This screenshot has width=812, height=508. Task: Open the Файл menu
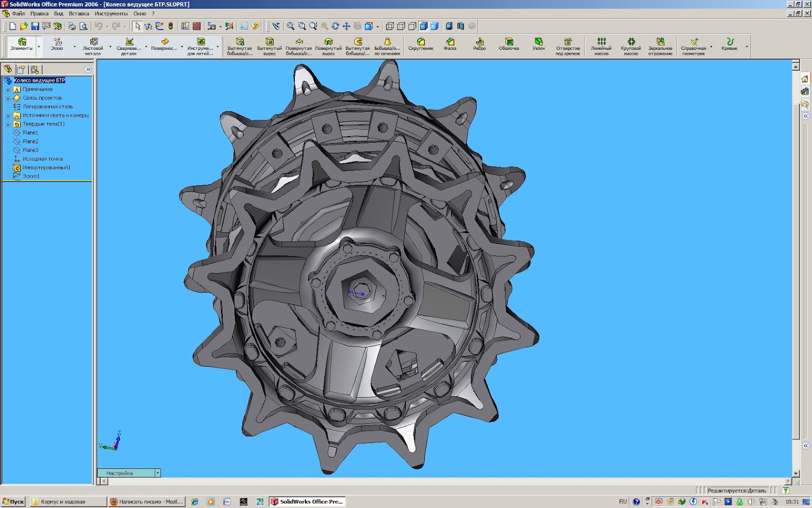point(19,14)
